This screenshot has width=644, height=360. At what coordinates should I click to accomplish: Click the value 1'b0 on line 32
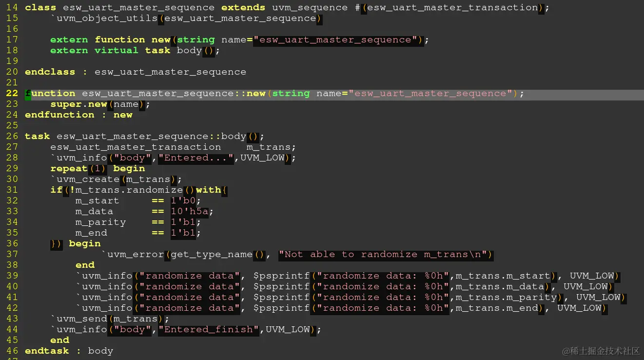183,201
